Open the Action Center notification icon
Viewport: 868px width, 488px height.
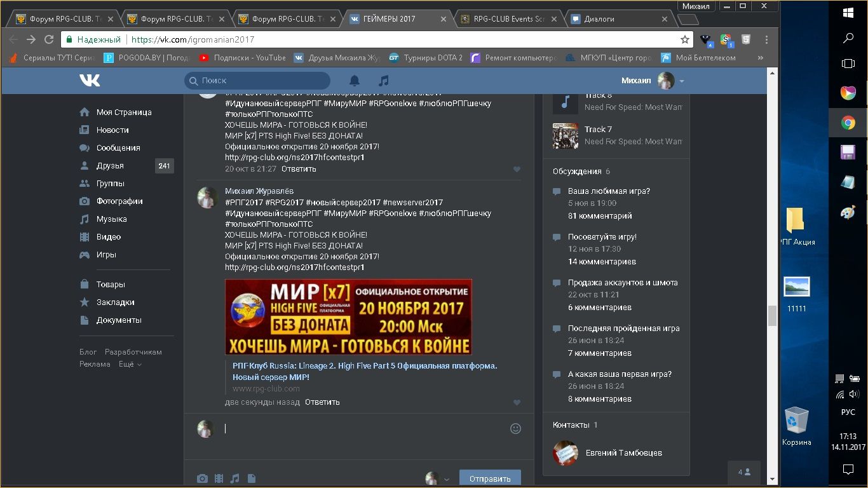(x=848, y=470)
